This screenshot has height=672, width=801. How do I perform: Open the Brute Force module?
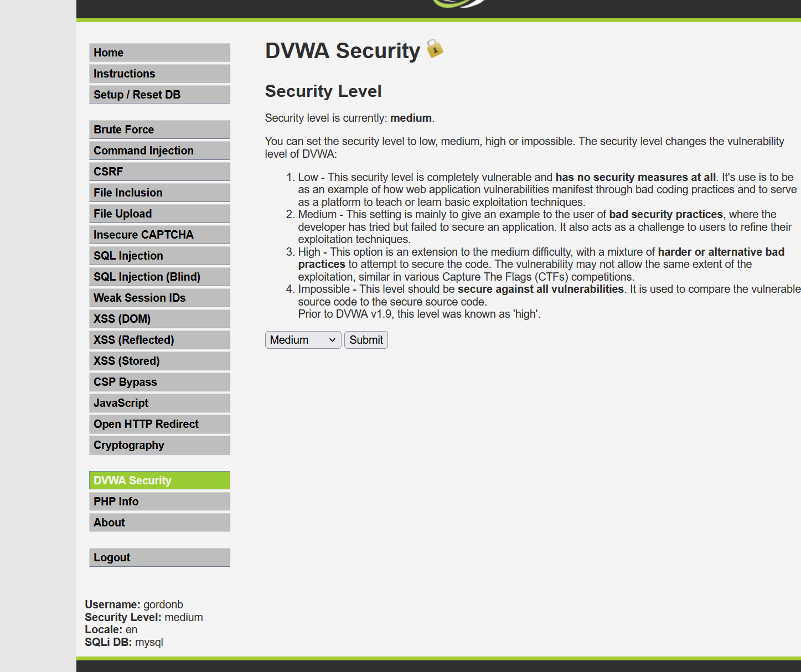159,130
